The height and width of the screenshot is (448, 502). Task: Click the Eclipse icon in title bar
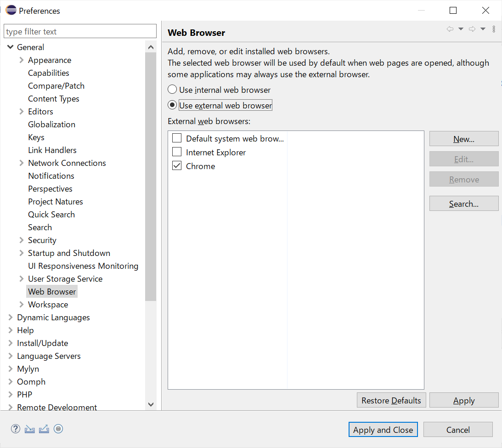[11, 10]
